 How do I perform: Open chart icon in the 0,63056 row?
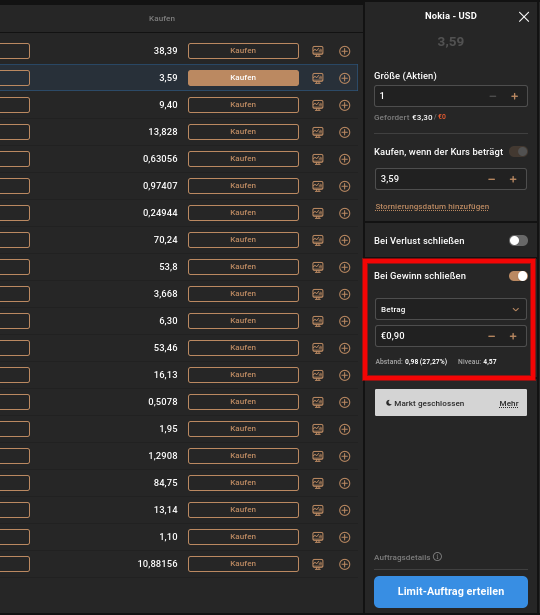318,159
